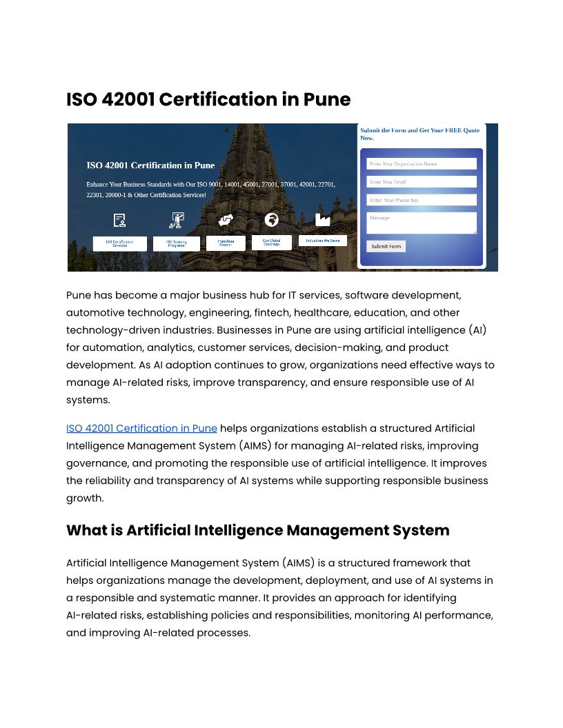The image size is (563, 728).
Task: Click the Organization Name input field
Action: (422, 164)
